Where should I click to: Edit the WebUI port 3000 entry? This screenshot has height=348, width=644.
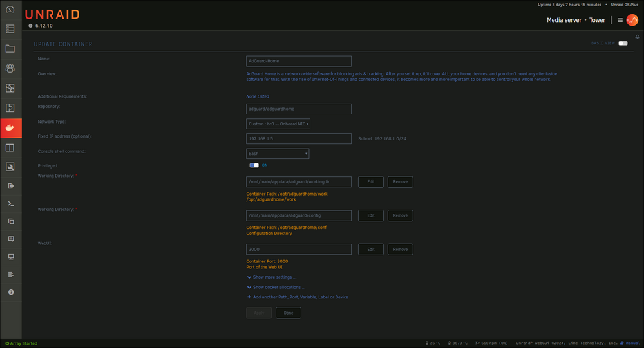click(371, 249)
